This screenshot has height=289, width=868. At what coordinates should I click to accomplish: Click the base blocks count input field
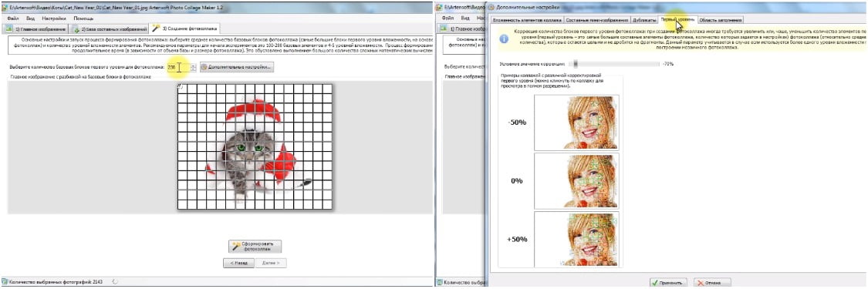(177, 67)
